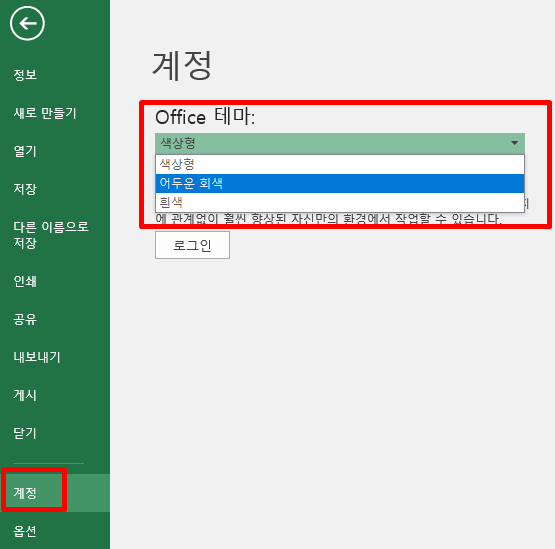Open 다른 이름으로 저장 option
This screenshot has height=549, width=555.
click(51, 235)
